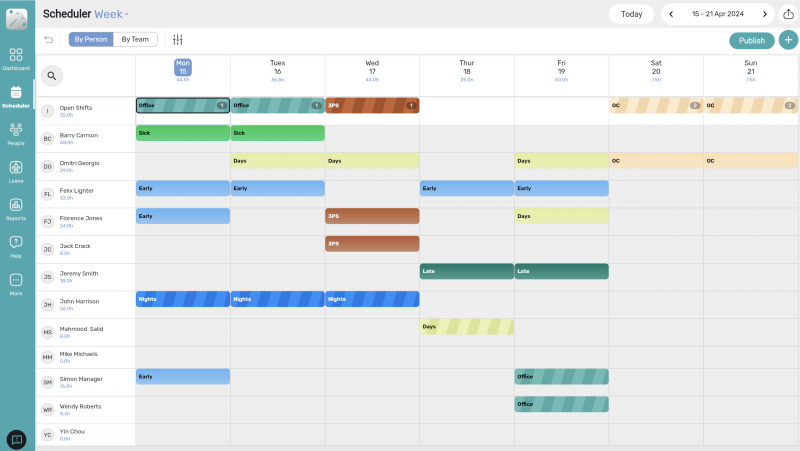Select the By Person view toggle
Screen dimensions: 800x451
click(91, 40)
